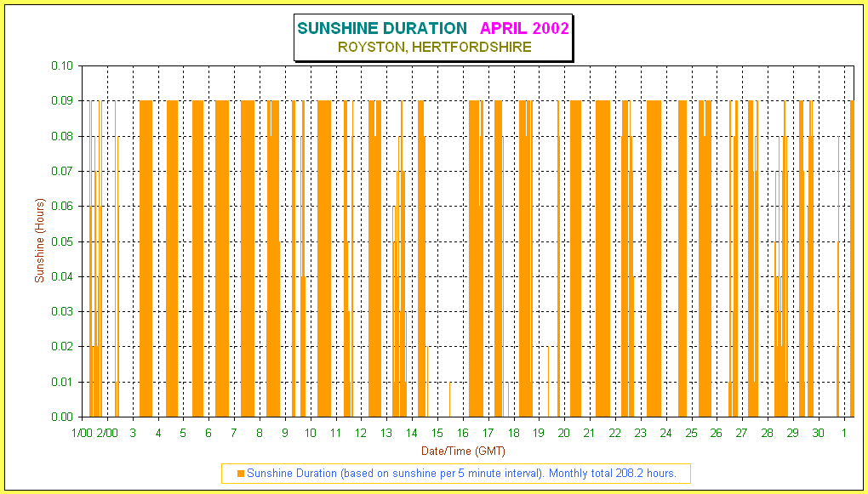Click the x-axis label for day 4
This screenshot has width=868, height=494.
(158, 433)
